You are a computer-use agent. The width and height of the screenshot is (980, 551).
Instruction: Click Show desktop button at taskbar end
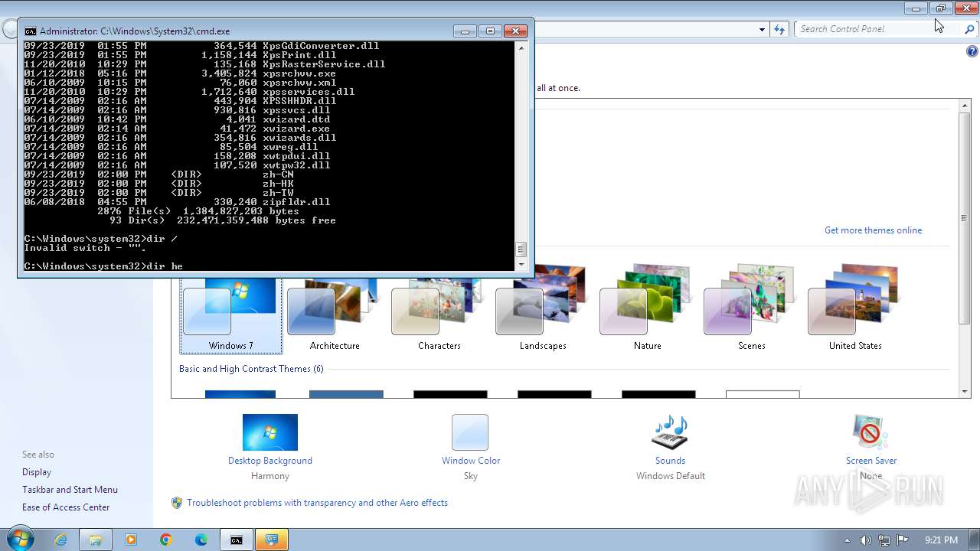pos(974,540)
